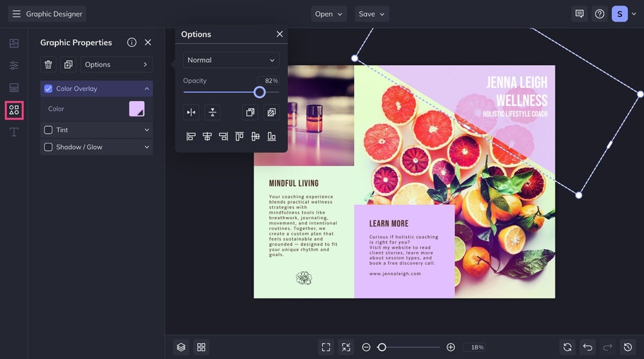Screen dimensions: 644x359
Task: Flip the graphic vertically
Action: tap(212, 113)
